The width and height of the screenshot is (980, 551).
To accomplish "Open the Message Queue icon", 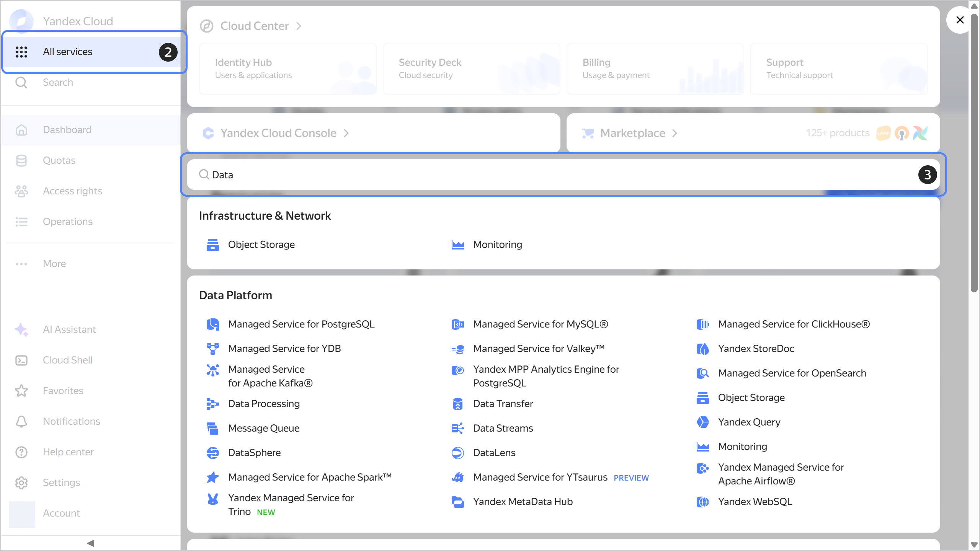I will point(212,428).
